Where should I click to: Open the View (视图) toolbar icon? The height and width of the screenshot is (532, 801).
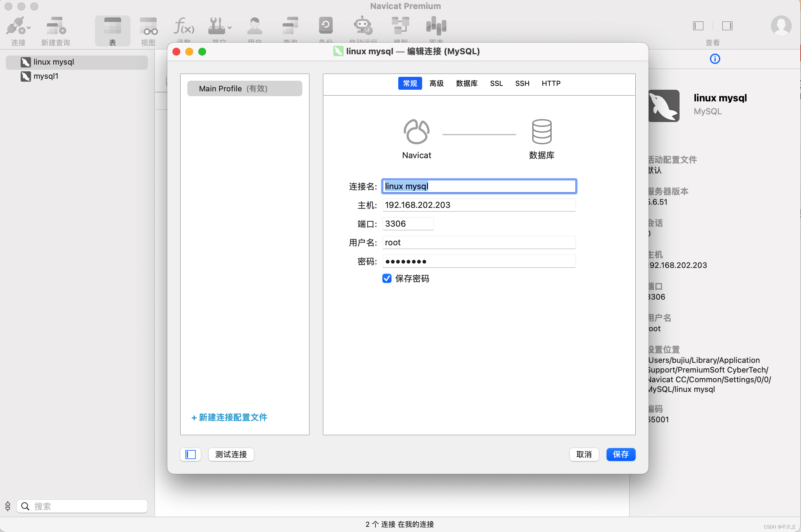pos(148,26)
